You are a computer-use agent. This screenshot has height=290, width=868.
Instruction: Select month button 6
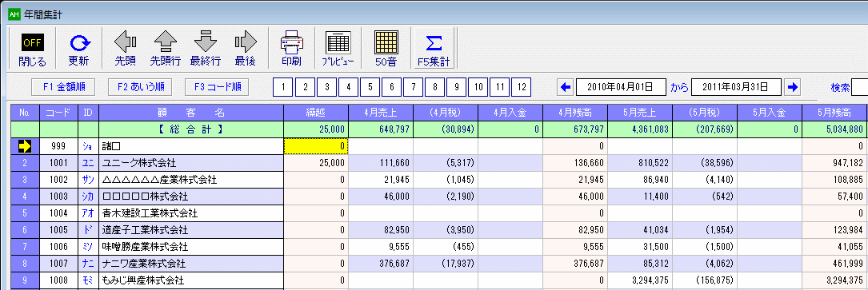[391, 87]
